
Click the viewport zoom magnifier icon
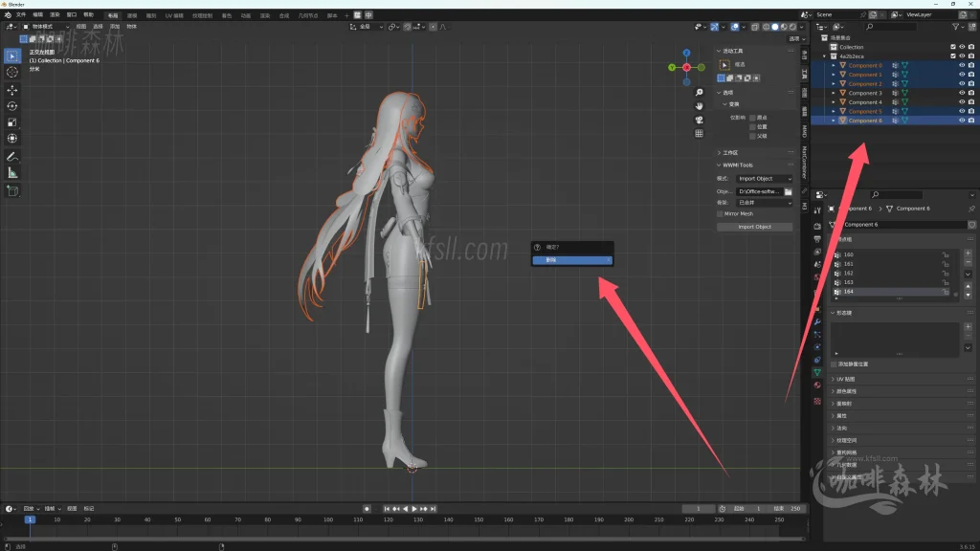pyautogui.click(x=699, y=93)
